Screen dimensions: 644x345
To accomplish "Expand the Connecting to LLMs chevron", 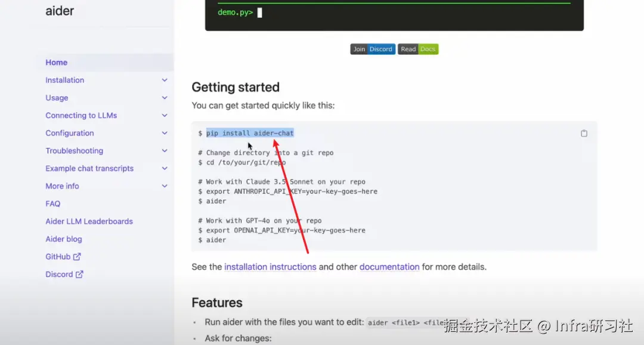I will tap(165, 116).
